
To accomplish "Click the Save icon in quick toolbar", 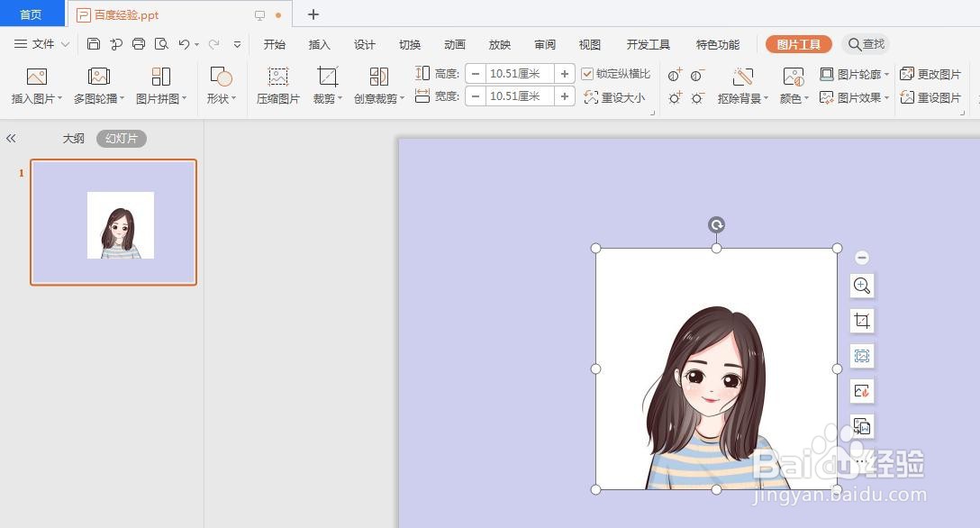I will click(94, 44).
